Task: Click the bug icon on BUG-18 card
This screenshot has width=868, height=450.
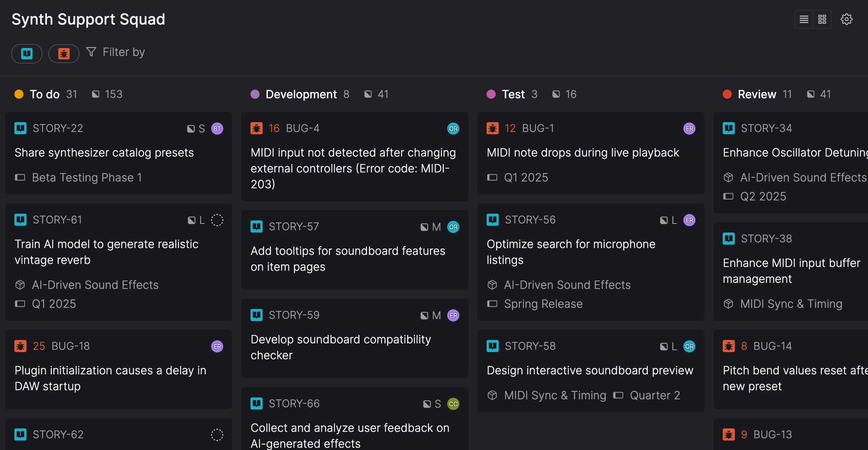Action: 20,346
